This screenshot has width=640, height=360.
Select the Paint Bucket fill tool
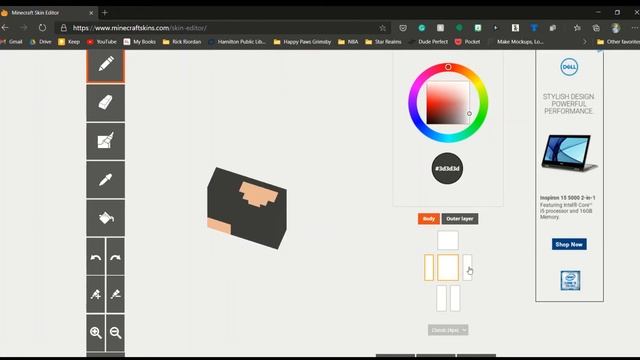[x=106, y=218]
